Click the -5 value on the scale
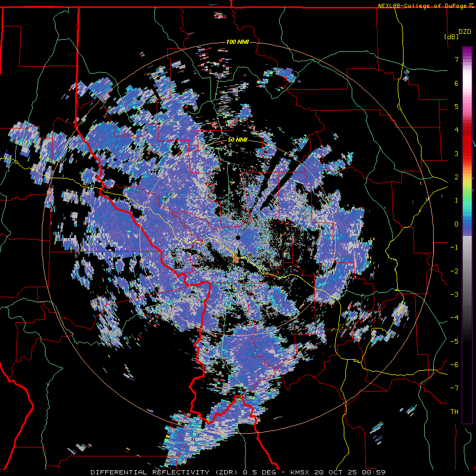The image size is (476, 476). pos(454,342)
